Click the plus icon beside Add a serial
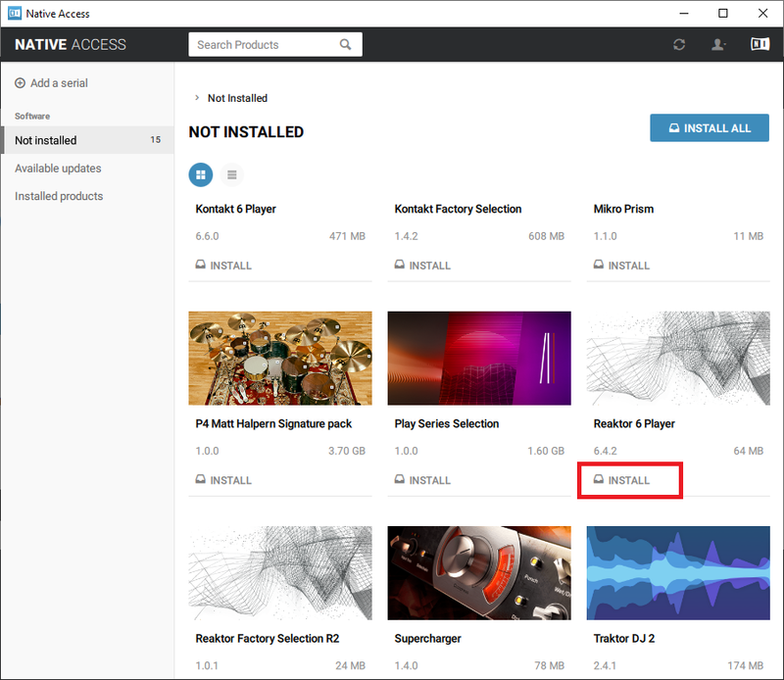 [x=20, y=83]
